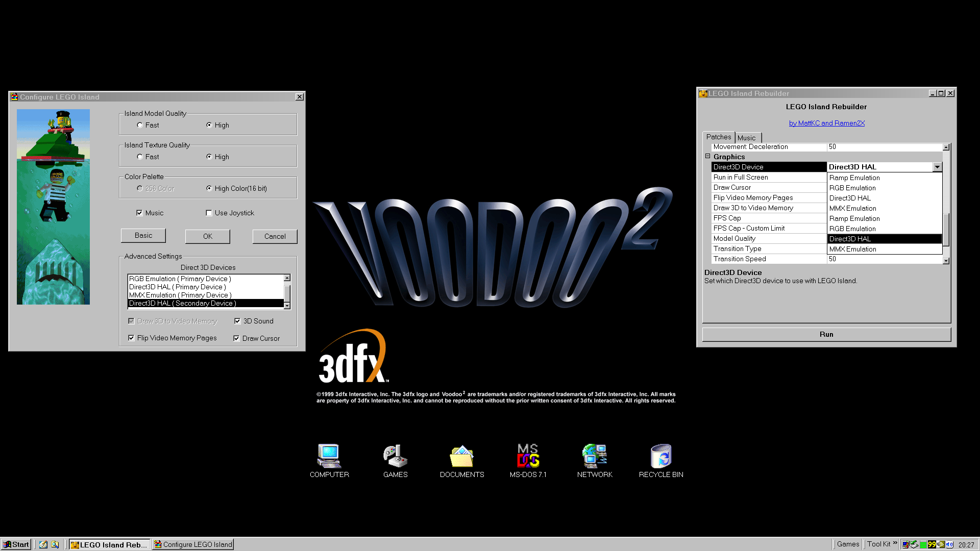Click the volume speaker tray icon

click(x=950, y=544)
